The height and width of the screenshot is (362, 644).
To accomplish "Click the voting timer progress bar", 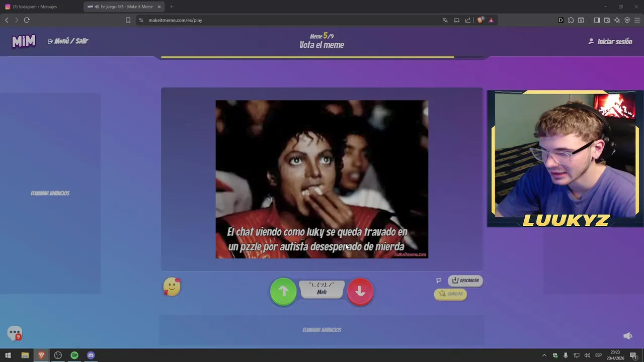I will tap(322, 57).
